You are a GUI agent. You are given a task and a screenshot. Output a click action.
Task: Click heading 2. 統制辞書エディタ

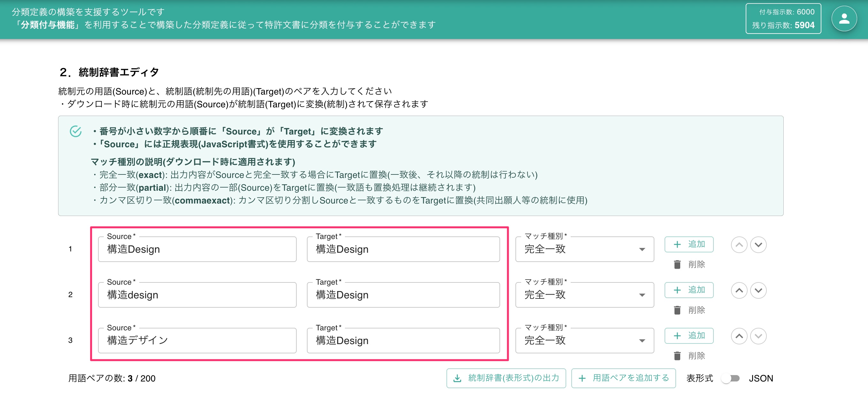pos(109,72)
